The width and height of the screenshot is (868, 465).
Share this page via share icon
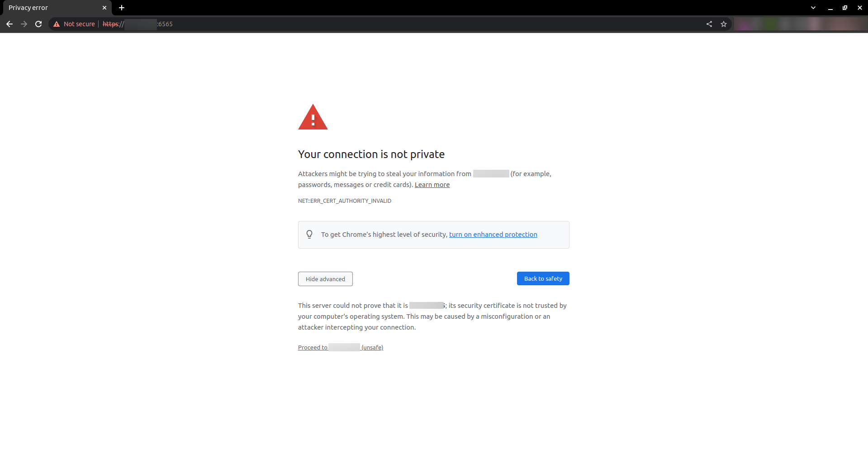click(x=709, y=24)
